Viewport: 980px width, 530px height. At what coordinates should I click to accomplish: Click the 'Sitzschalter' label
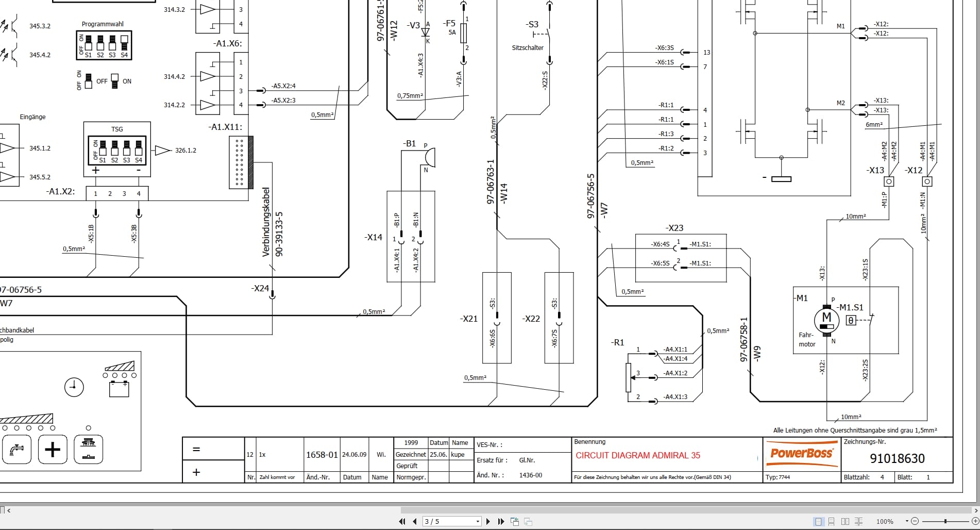528,47
